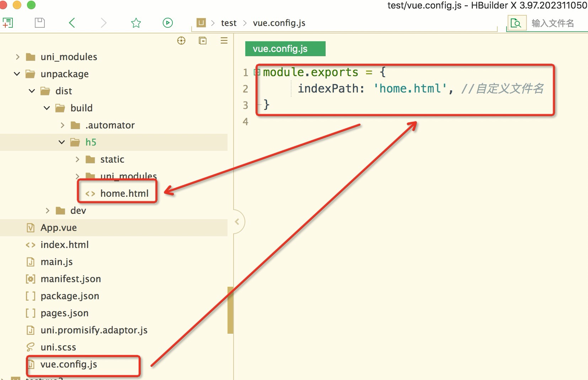Click the file name search input
Viewport: 588px width, 380px height.
pos(555,23)
